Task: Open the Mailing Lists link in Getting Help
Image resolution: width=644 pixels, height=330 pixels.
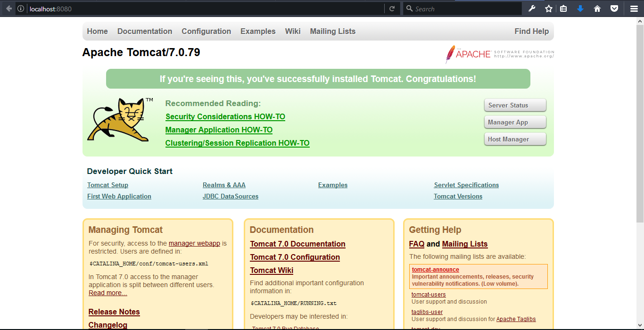Action: click(465, 244)
